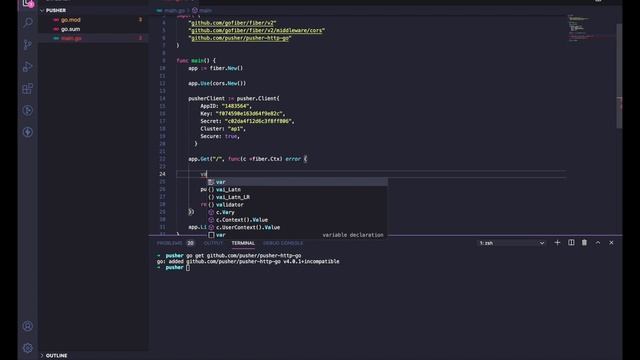The height and width of the screenshot is (360, 640).
Task: Open the Extensions view
Action: (x=28, y=89)
